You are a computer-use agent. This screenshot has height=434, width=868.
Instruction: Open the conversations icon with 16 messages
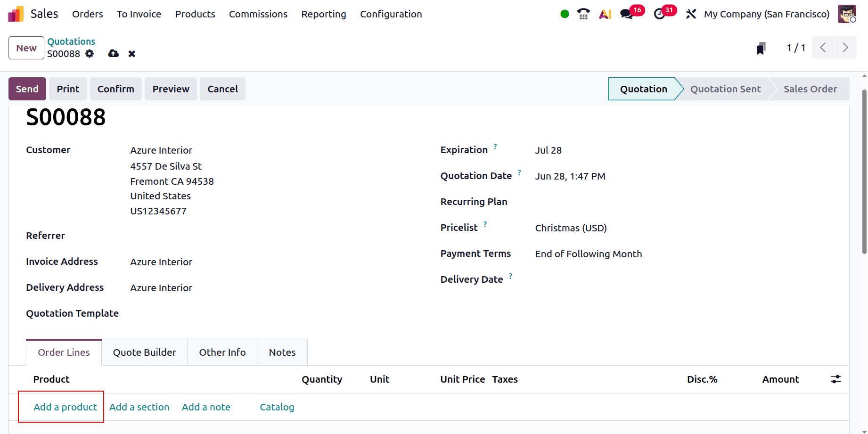click(627, 14)
